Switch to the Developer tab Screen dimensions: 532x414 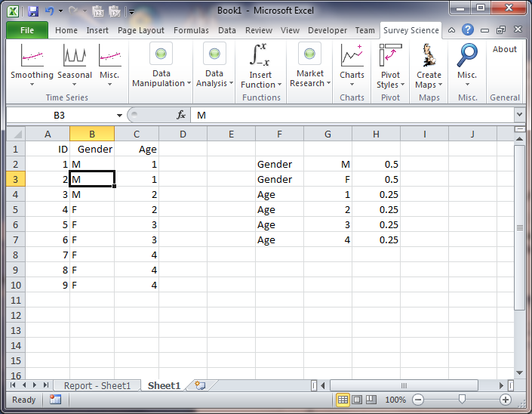coord(328,30)
